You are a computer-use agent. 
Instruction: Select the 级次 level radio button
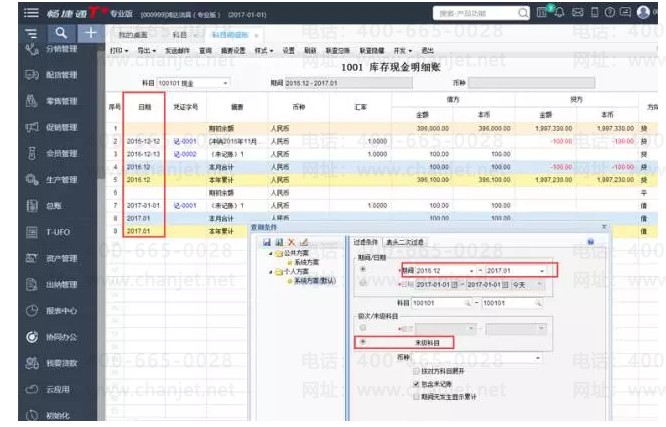pyautogui.click(x=363, y=328)
